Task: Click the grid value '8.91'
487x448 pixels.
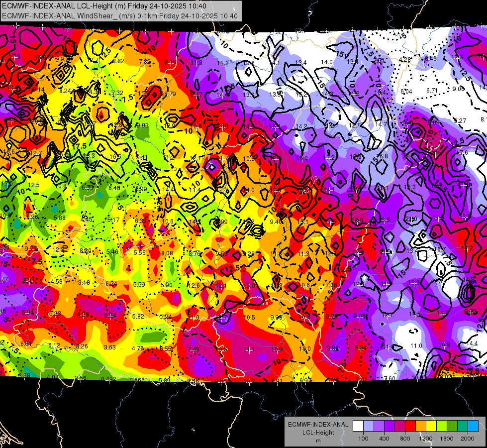Action: 277,381
